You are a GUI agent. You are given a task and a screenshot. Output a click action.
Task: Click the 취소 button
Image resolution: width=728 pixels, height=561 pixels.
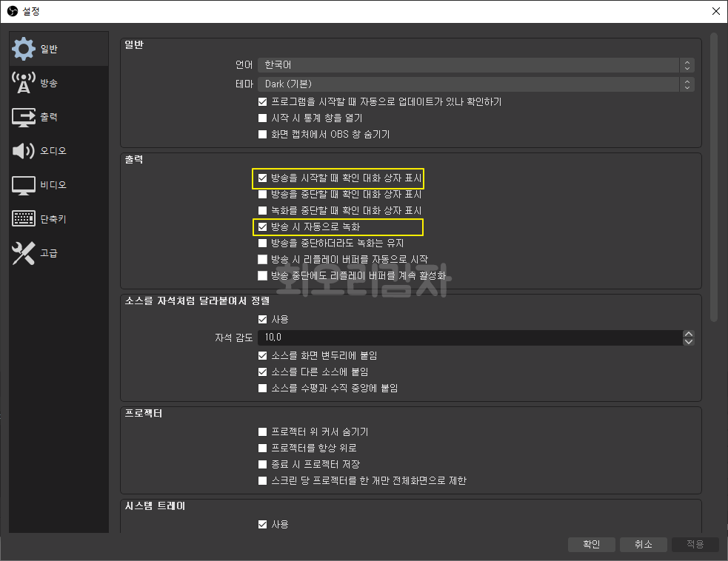644,544
